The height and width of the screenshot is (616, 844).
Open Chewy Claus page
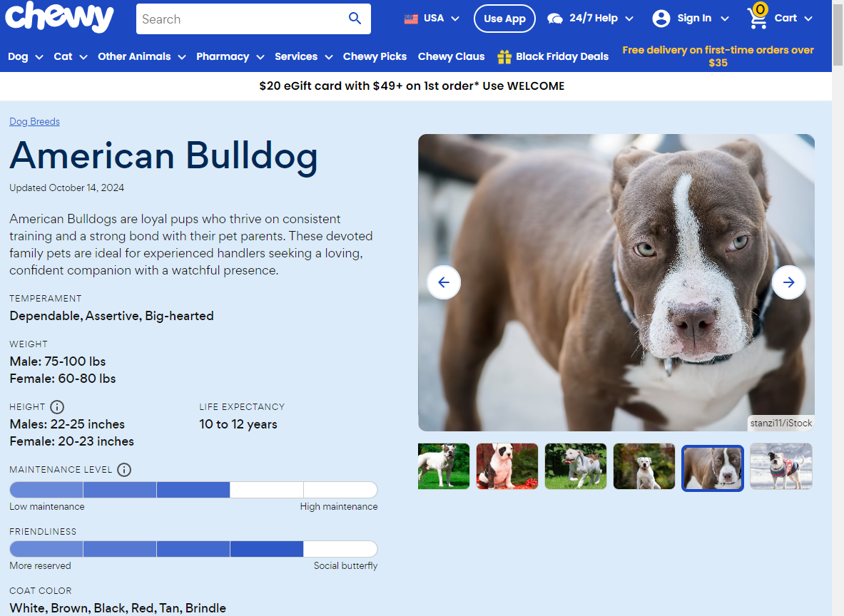click(x=451, y=56)
